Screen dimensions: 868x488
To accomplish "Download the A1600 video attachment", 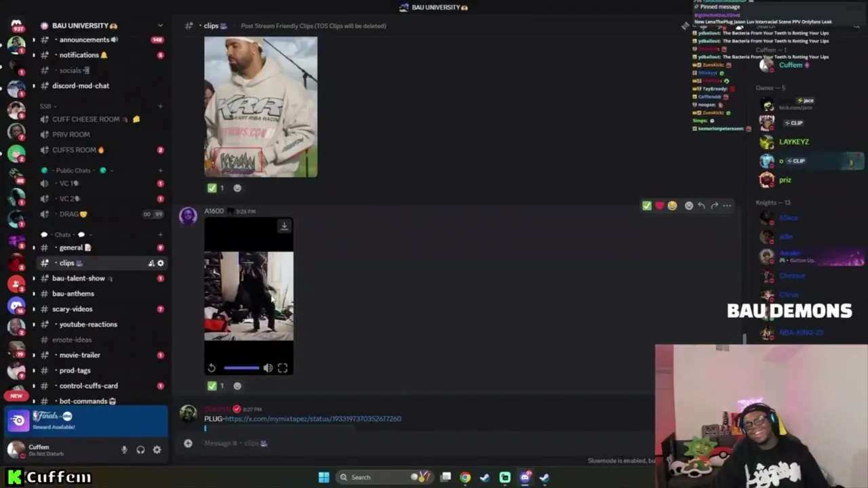I will point(284,226).
